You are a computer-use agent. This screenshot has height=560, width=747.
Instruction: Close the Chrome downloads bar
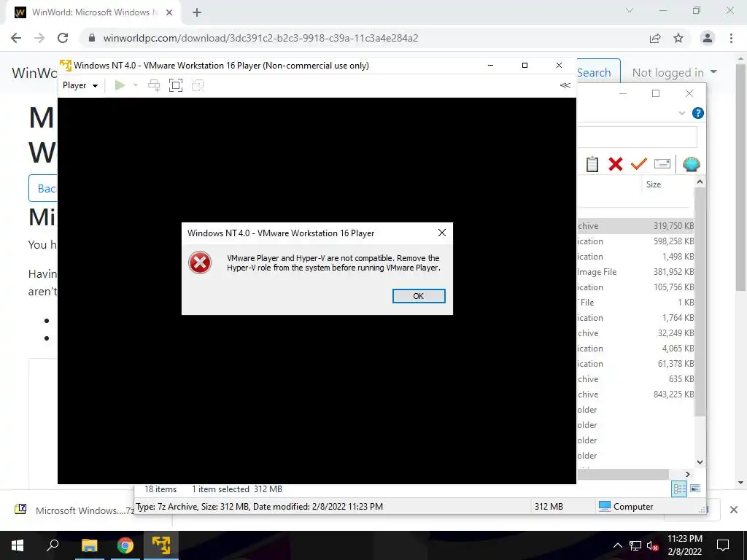[x=734, y=510]
